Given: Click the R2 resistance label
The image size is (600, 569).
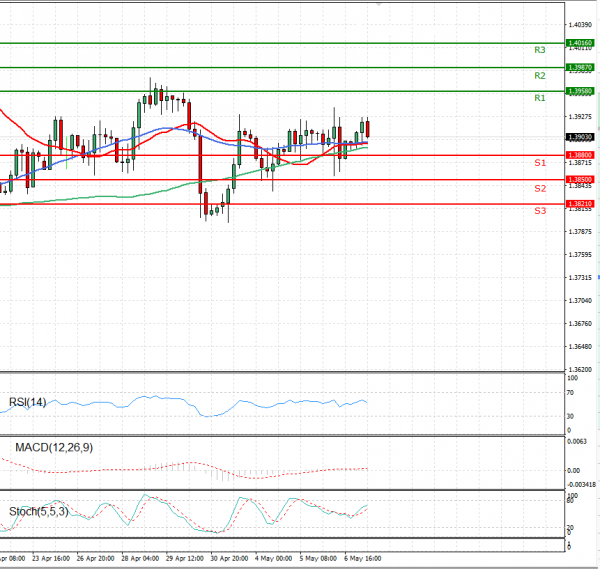Looking at the screenshot, I should click(x=540, y=75).
